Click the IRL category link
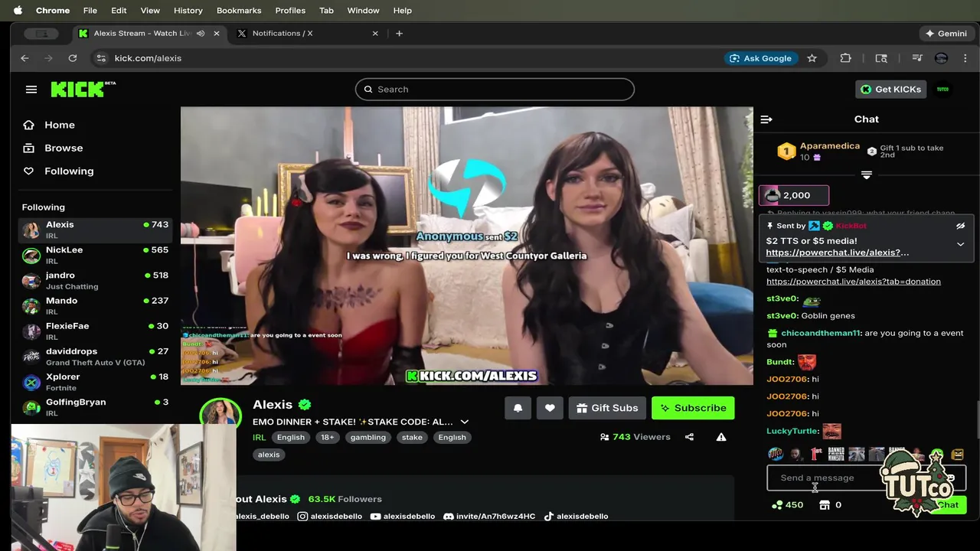The height and width of the screenshot is (551, 980). [x=260, y=438]
